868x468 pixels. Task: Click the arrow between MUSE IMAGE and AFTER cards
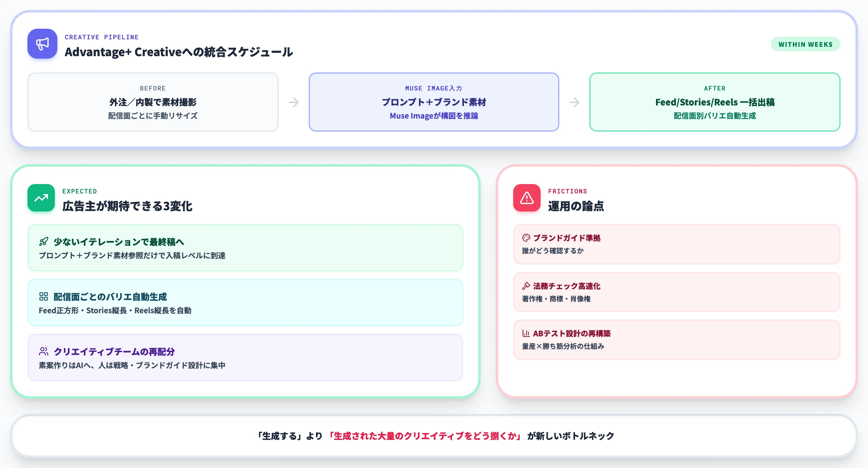pyautogui.click(x=575, y=102)
